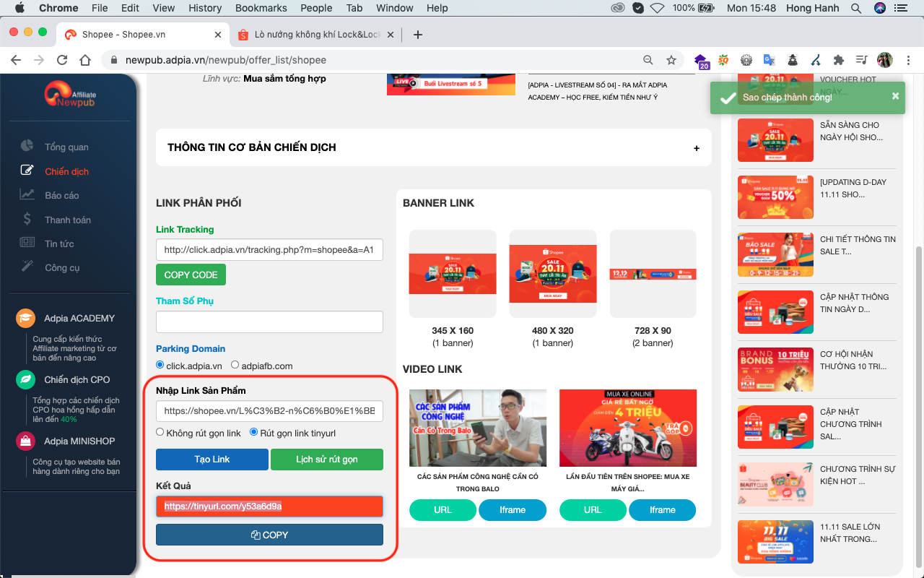Click the zoom magnifier icon in address bar
Screen dimensions: 924x578
click(648, 60)
